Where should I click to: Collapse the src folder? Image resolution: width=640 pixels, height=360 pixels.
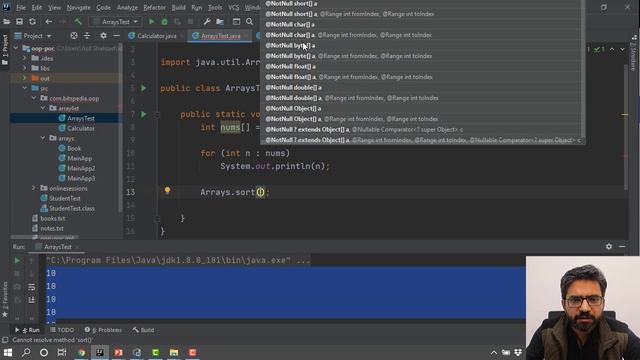(24, 88)
